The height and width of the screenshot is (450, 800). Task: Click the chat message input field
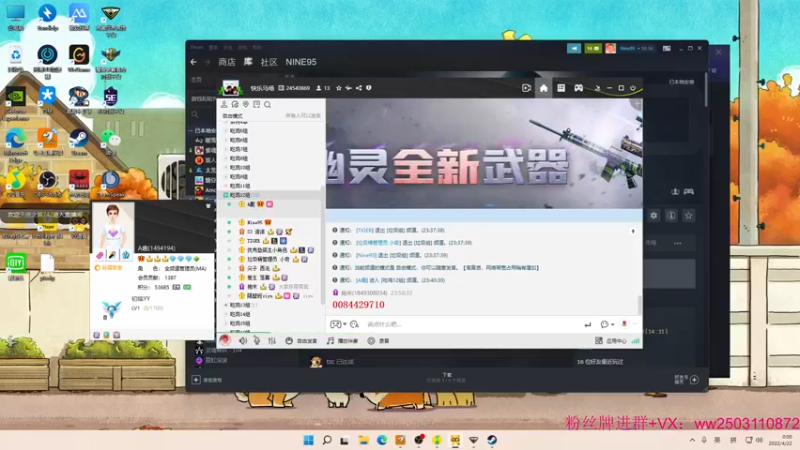pyautogui.click(x=472, y=324)
